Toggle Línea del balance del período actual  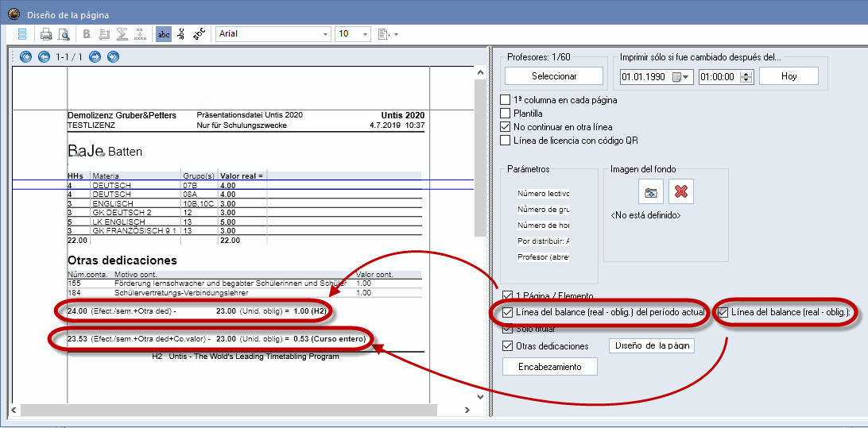click(x=508, y=312)
